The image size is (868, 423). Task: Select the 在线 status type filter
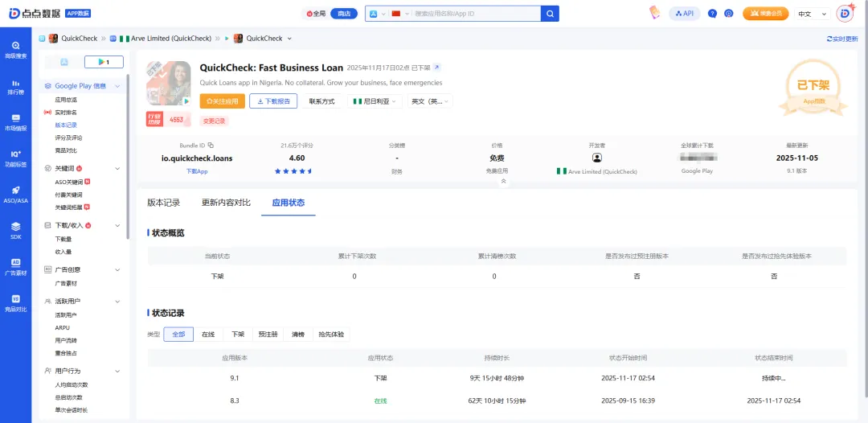click(x=208, y=334)
